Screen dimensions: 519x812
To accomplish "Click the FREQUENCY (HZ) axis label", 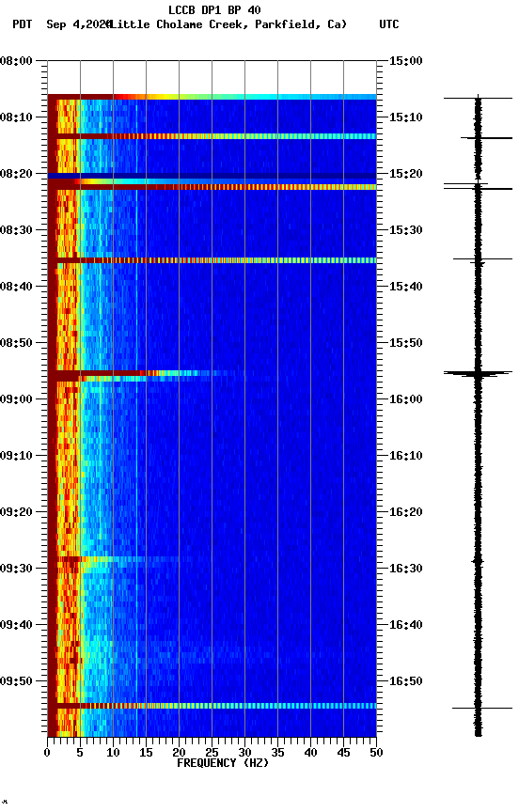I will pos(223,763).
